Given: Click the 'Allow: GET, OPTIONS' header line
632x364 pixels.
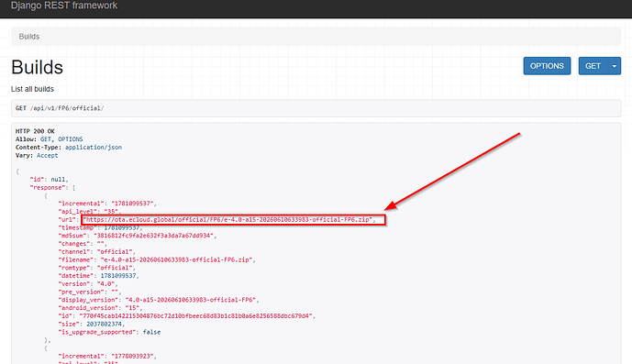Looking at the screenshot, I should tap(50, 139).
